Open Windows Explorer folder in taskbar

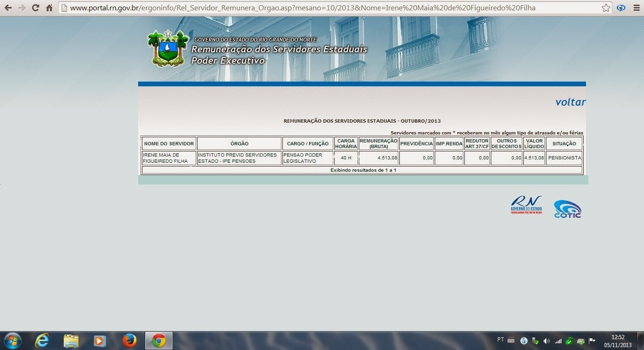pyautogui.click(x=71, y=341)
